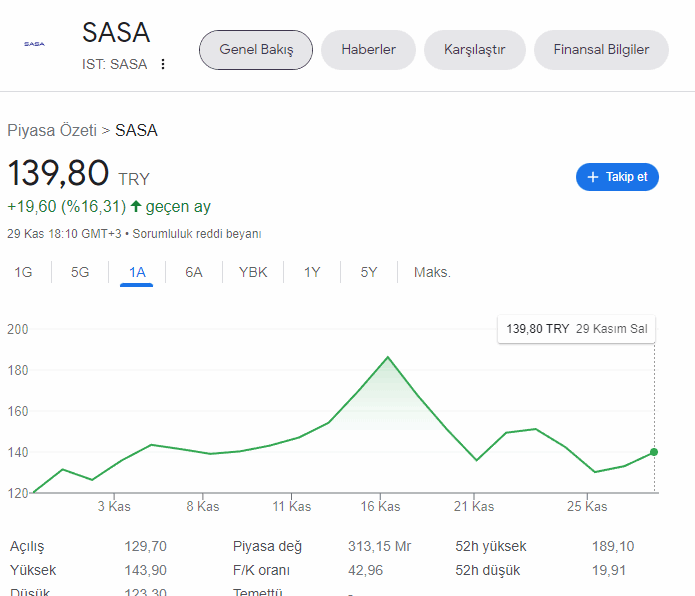Click the Takip et follow button
This screenshot has width=695, height=596.
[x=617, y=177]
